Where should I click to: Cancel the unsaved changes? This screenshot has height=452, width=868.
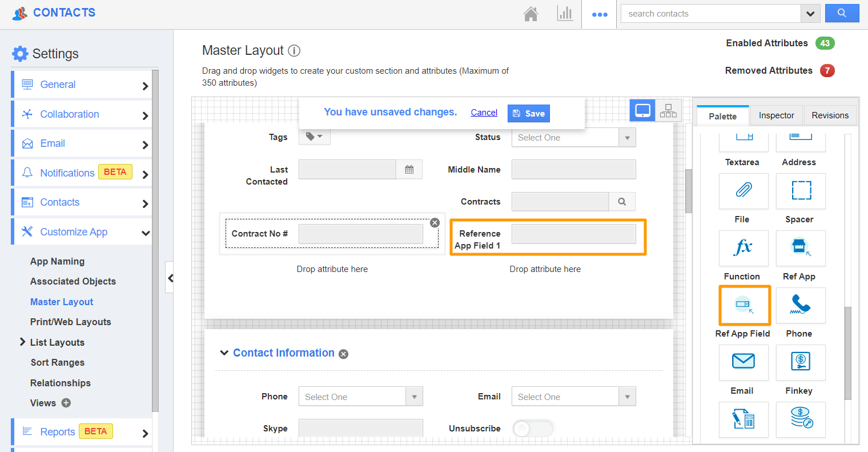pos(484,112)
